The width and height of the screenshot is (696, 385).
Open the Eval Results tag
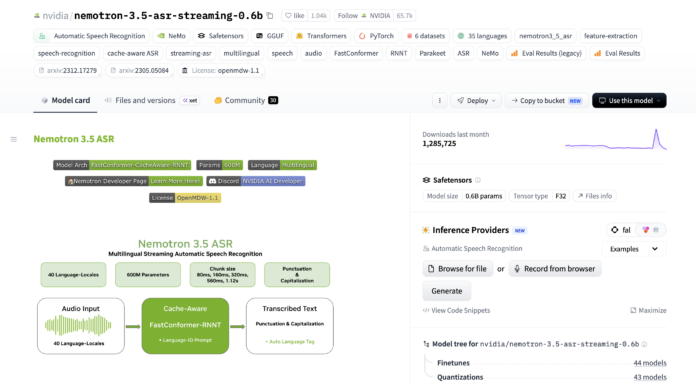[617, 53]
